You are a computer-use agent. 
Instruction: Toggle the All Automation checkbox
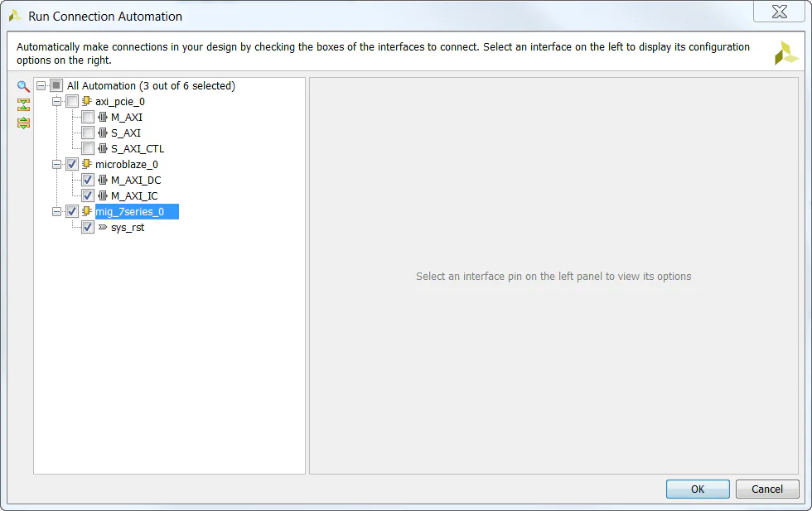[56, 85]
